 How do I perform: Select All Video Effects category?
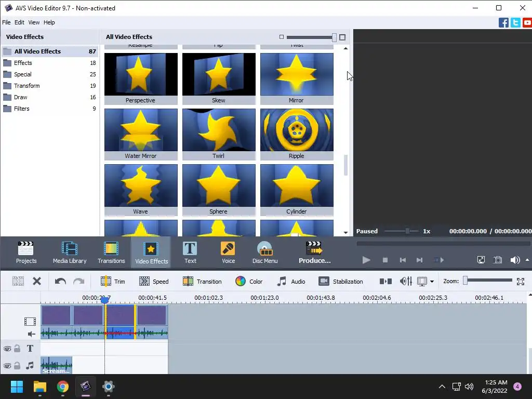pos(50,51)
